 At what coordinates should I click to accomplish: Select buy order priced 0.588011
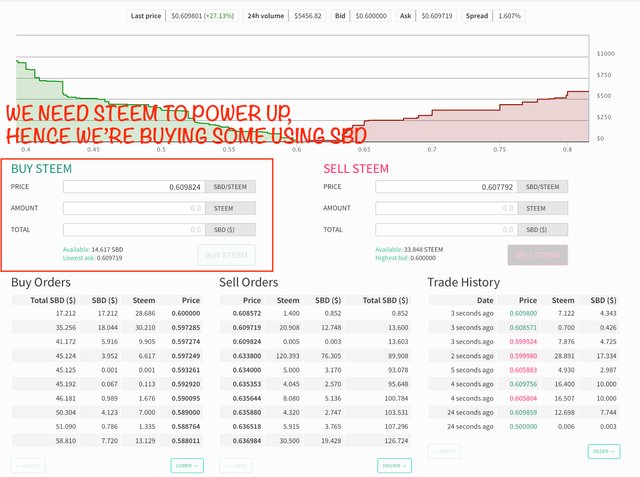[x=107, y=441]
